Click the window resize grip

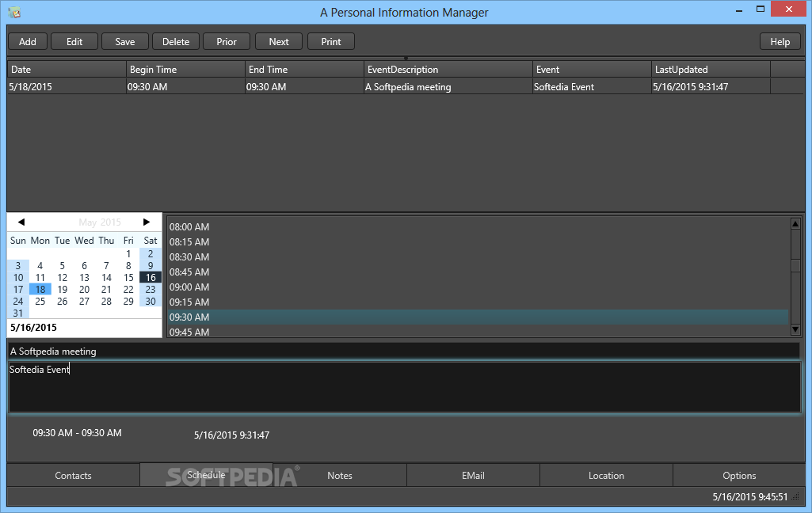point(796,497)
